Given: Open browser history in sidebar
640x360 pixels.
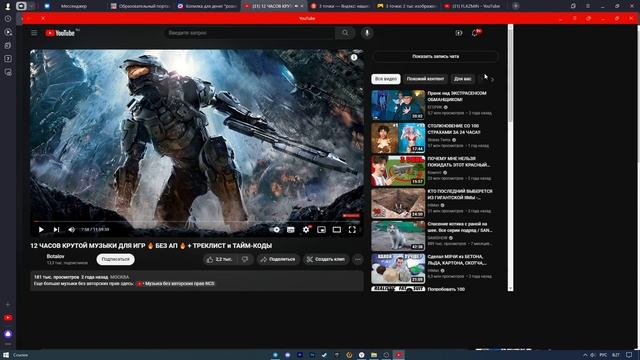Looking at the screenshot, I should [x=8, y=19].
